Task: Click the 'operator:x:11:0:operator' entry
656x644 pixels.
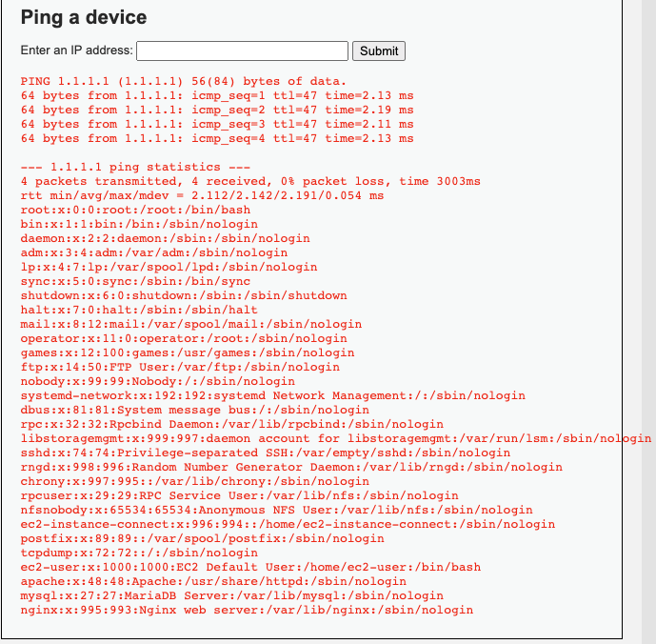Action: coord(184,338)
